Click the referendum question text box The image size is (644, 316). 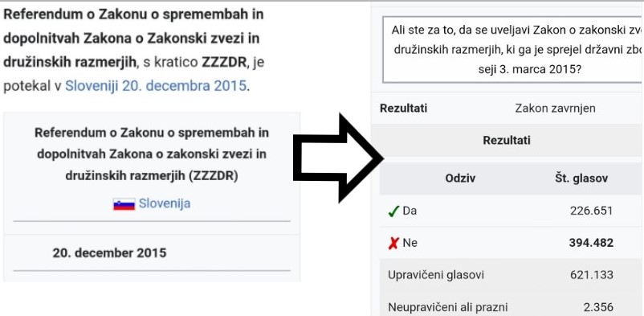tap(513, 50)
